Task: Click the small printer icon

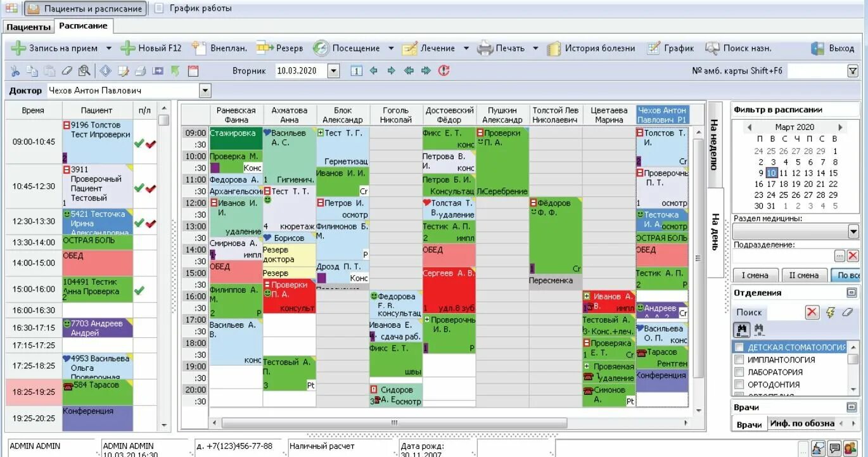Action: 141,71
